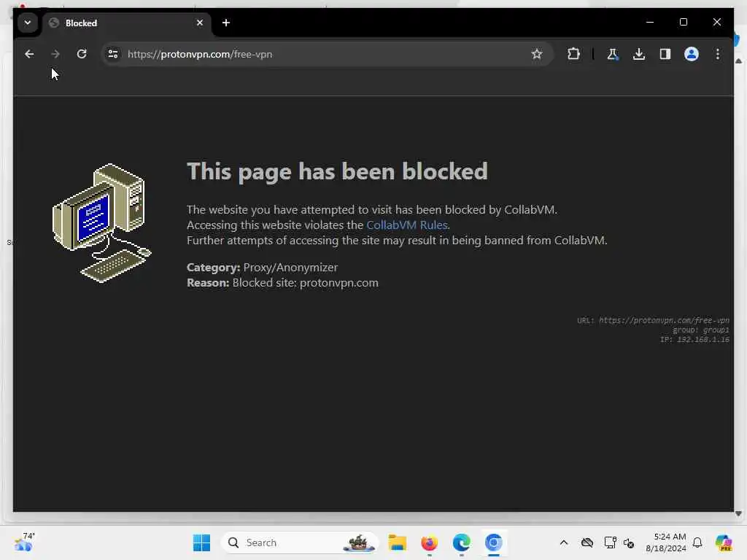Open File Explorer from taskbar
This screenshot has height=560, width=747.
click(397, 542)
